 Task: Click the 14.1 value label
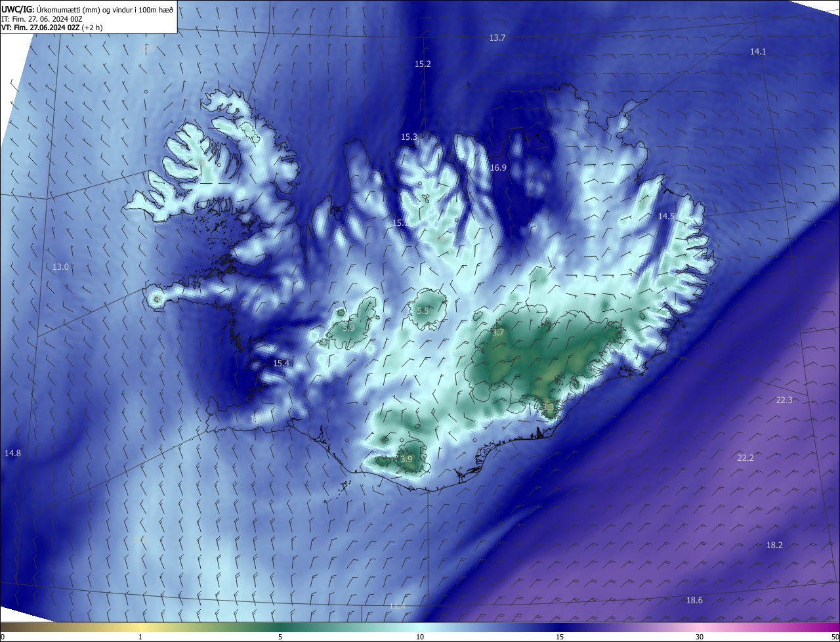[x=758, y=51]
